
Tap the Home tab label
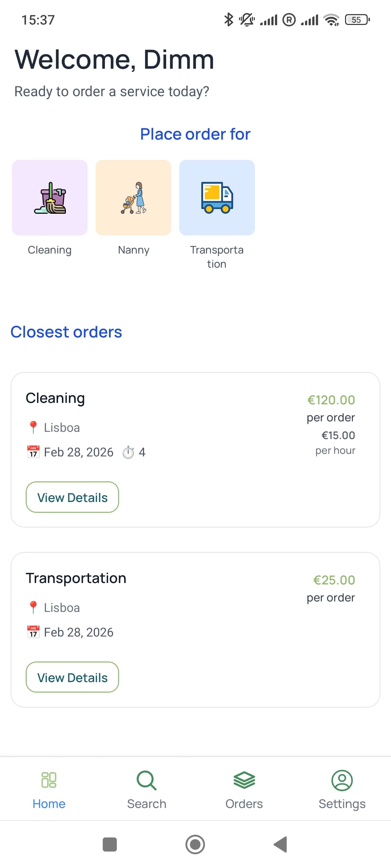(x=49, y=804)
